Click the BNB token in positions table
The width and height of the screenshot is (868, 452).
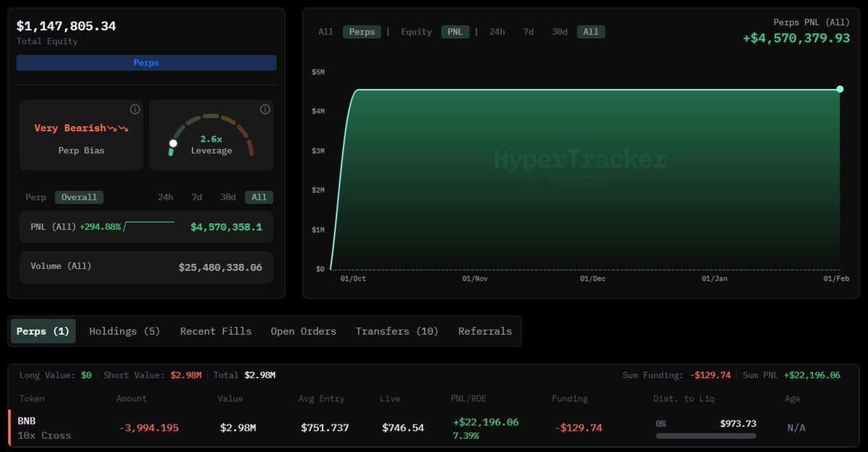coord(27,420)
